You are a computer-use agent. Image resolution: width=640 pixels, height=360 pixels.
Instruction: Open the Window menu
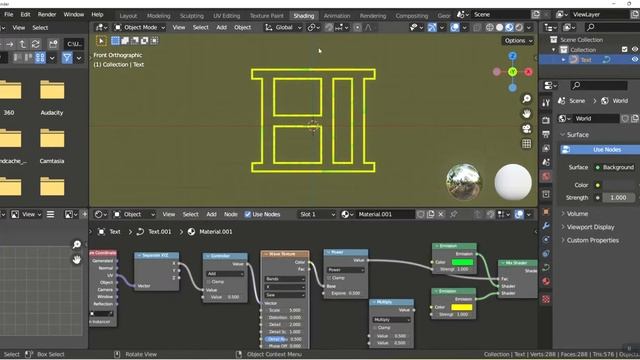(73, 14)
